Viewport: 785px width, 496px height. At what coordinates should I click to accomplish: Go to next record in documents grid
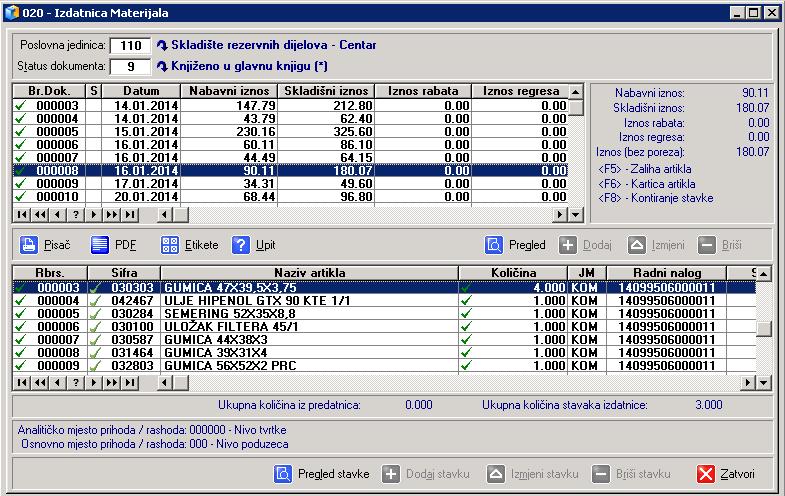pyautogui.click(x=94, y=215)
